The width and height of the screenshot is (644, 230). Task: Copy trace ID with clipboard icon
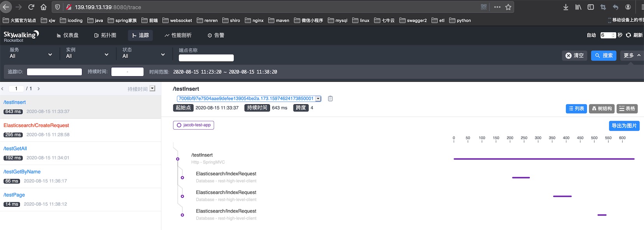[330, 98]
